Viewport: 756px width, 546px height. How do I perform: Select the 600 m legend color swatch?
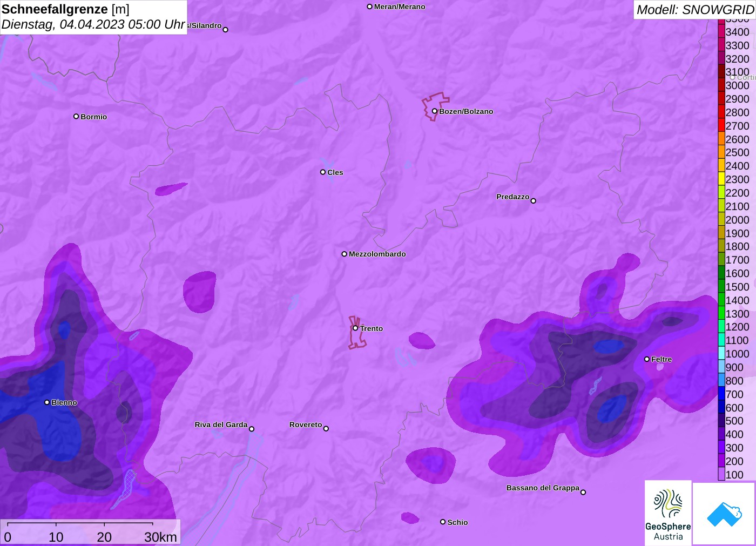point(721,408)
